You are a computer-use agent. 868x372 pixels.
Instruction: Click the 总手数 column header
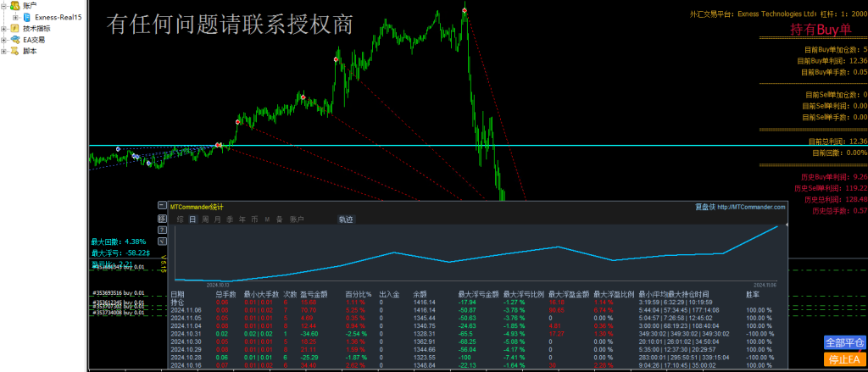pyautogui.click(x=225, y=294)
